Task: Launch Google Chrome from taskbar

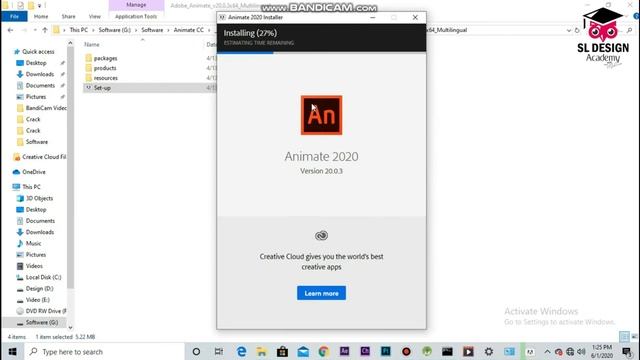Action: click(x=324, y=351)
